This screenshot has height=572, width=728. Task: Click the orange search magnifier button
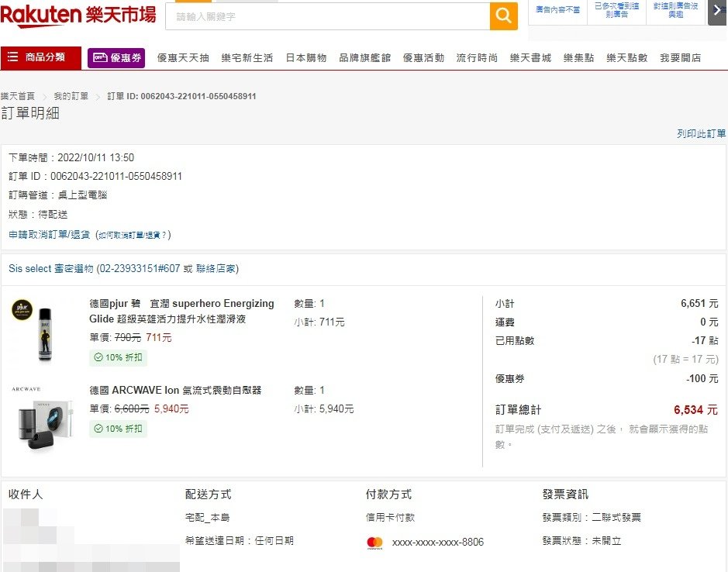tap(503, 16)
